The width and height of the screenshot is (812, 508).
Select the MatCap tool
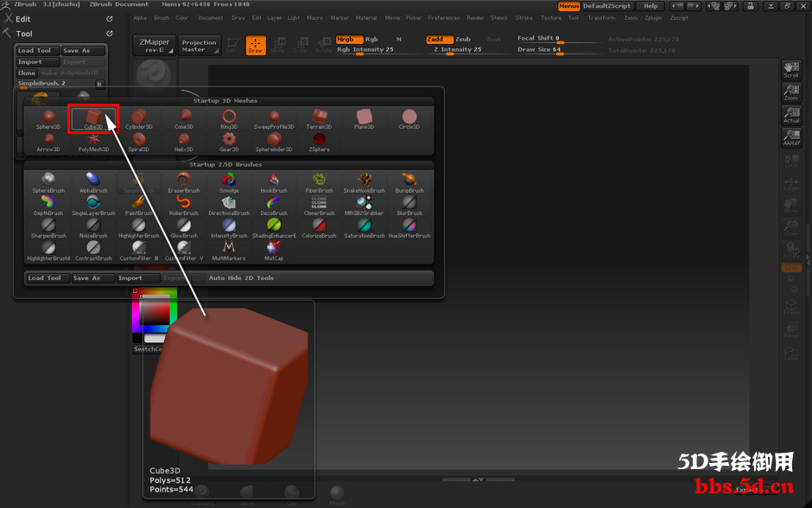[274, 251]
